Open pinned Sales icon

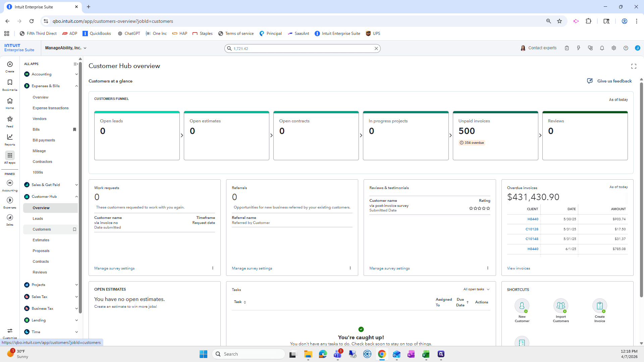point(10,218)
